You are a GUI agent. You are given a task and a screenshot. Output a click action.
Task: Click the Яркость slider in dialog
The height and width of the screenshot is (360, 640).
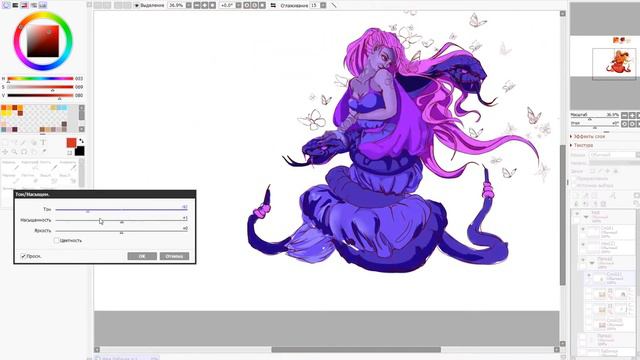(x=121, y=231)
